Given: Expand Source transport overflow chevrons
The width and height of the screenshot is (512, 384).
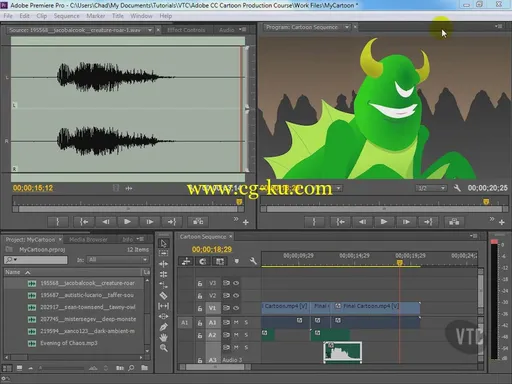Looking at the screenshot, I should pos(236,219).
